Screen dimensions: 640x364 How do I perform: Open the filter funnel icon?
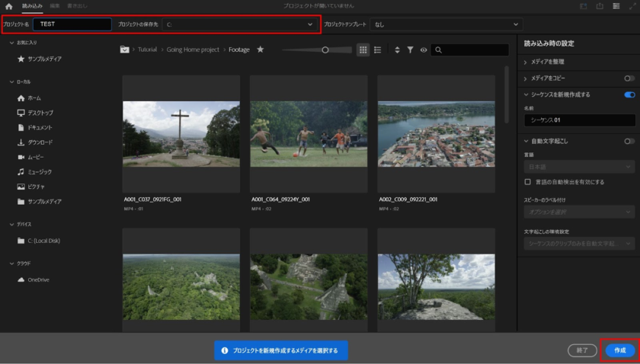pos(410,49)
